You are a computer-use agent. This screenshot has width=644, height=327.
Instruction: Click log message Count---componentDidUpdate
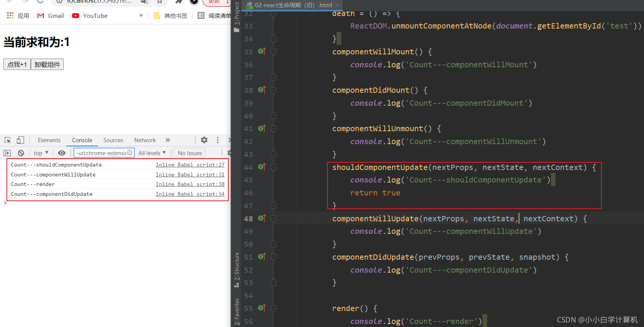pyautogui.click(x=52, y=194)
